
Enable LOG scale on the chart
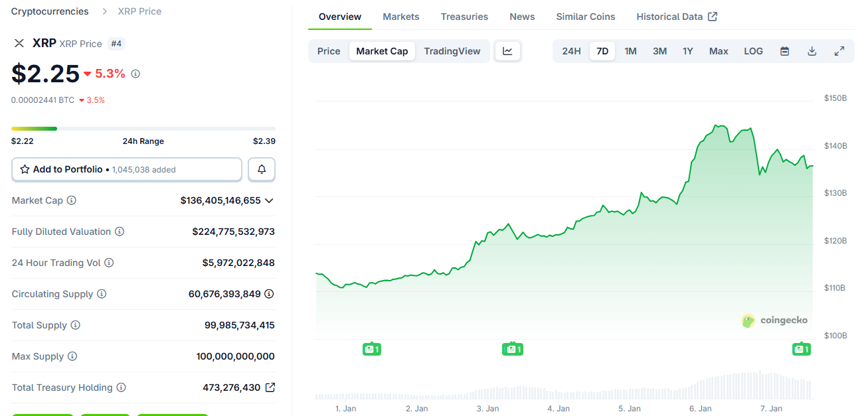(753, 50)
